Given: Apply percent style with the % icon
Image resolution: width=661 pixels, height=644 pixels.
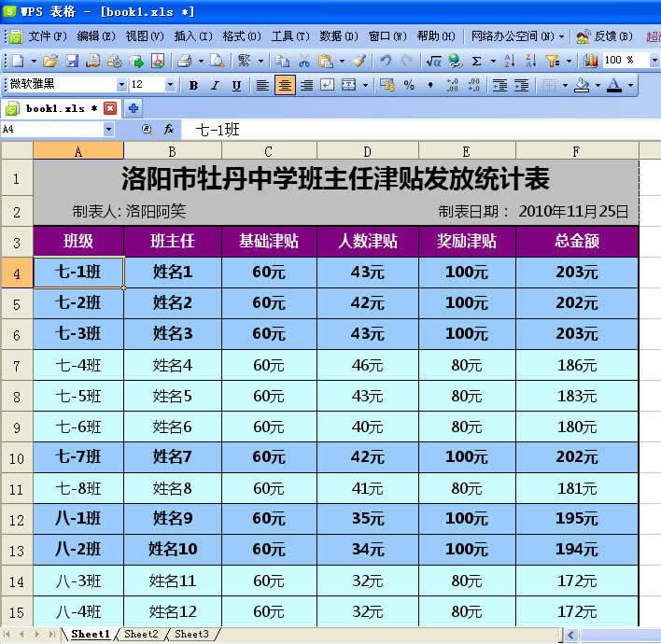Looking at the screenshot, I should click(409, 85).
